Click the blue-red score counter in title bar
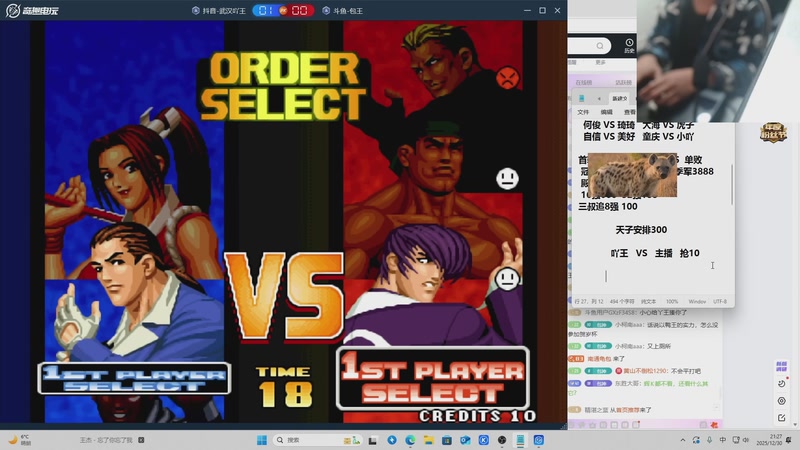 click(x=283, y=10)
